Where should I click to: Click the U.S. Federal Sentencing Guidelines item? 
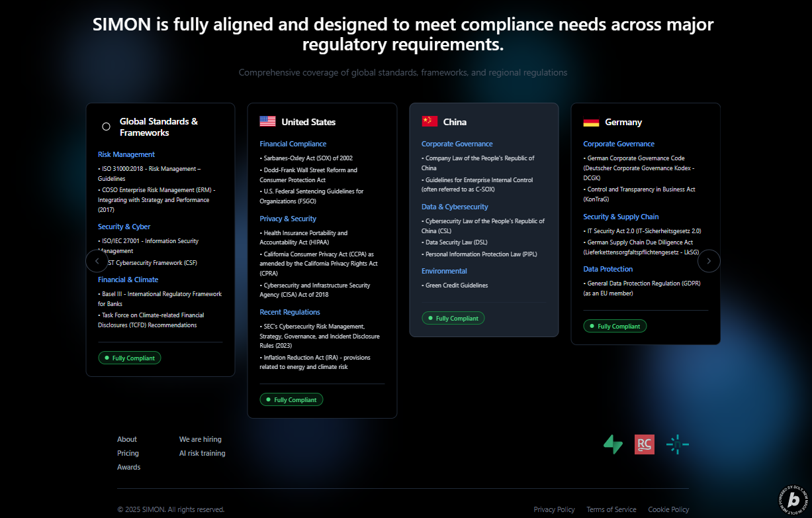pos(312,196)
